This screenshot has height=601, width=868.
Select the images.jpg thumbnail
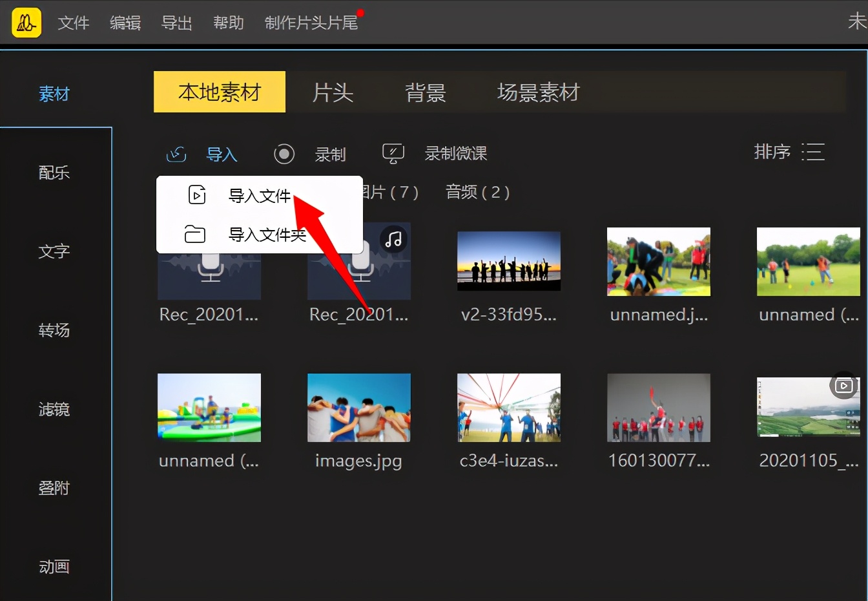(x=359, y=408)
